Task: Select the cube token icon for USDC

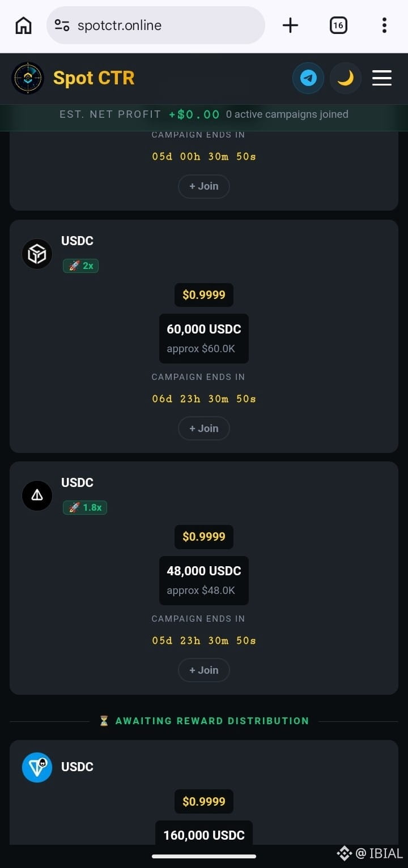Action: point(37,254)
